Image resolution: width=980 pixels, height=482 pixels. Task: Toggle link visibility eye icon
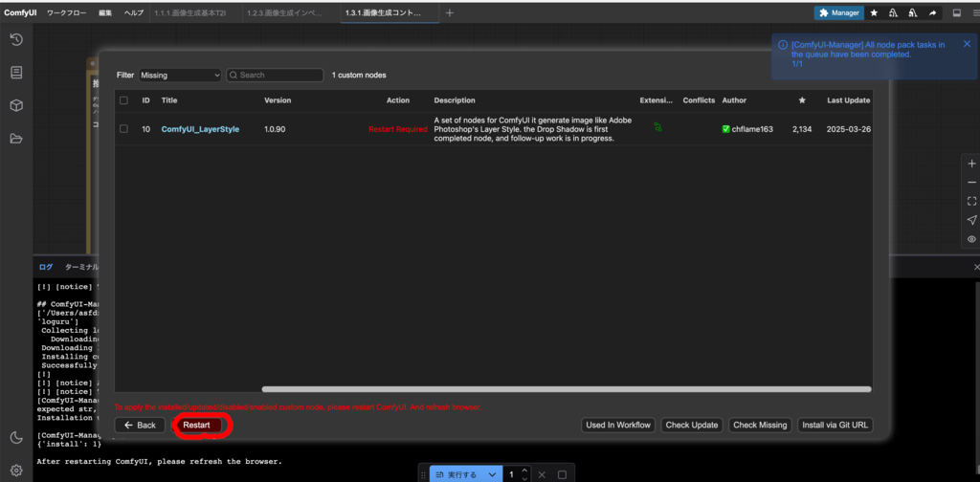tap(971, 238)
